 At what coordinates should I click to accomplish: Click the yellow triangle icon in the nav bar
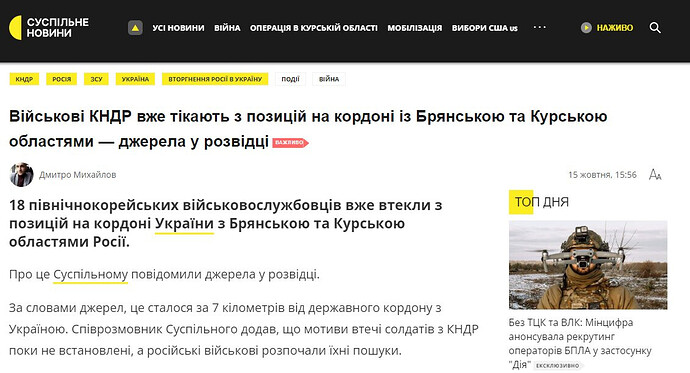136,28
